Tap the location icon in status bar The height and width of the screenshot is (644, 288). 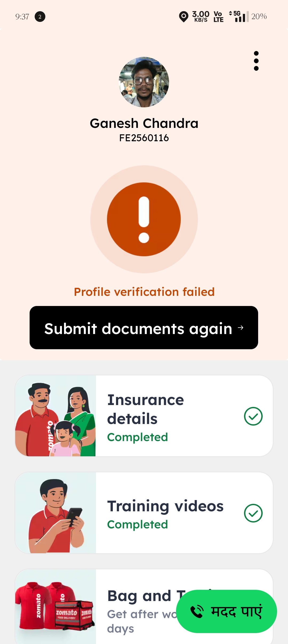click(x=183, y=17)
